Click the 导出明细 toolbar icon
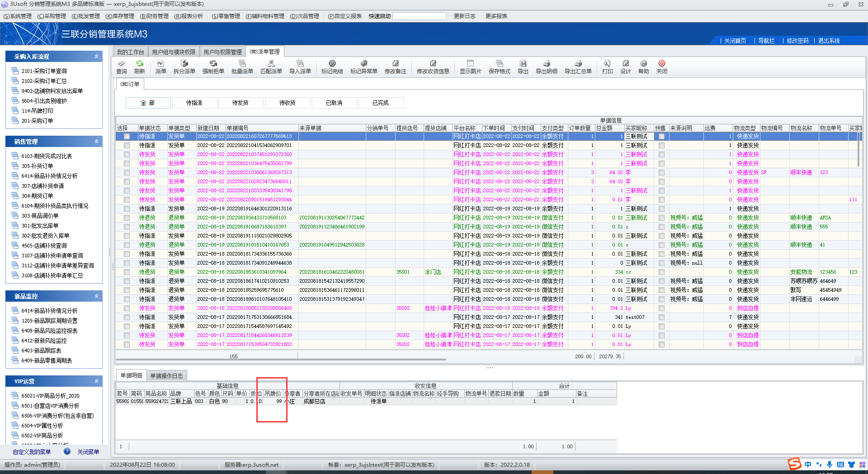 (546, 66)
